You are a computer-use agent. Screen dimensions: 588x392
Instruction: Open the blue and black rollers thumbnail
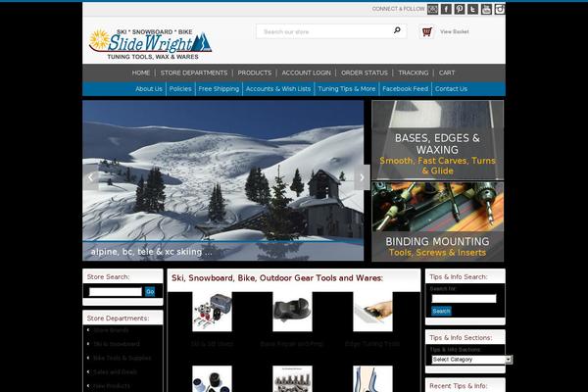(x=213, y=379)
